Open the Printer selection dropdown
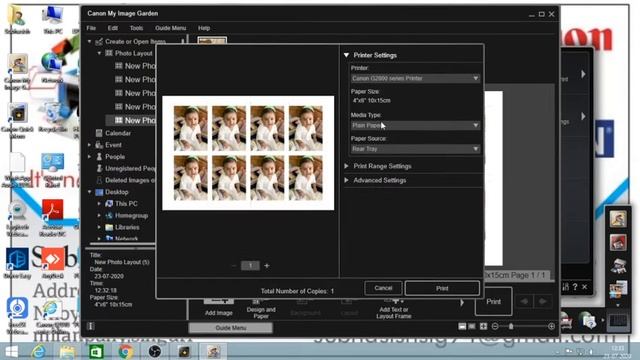Image resolution: width=640 pixels, height=360 pixels. [x=415, y=78]
